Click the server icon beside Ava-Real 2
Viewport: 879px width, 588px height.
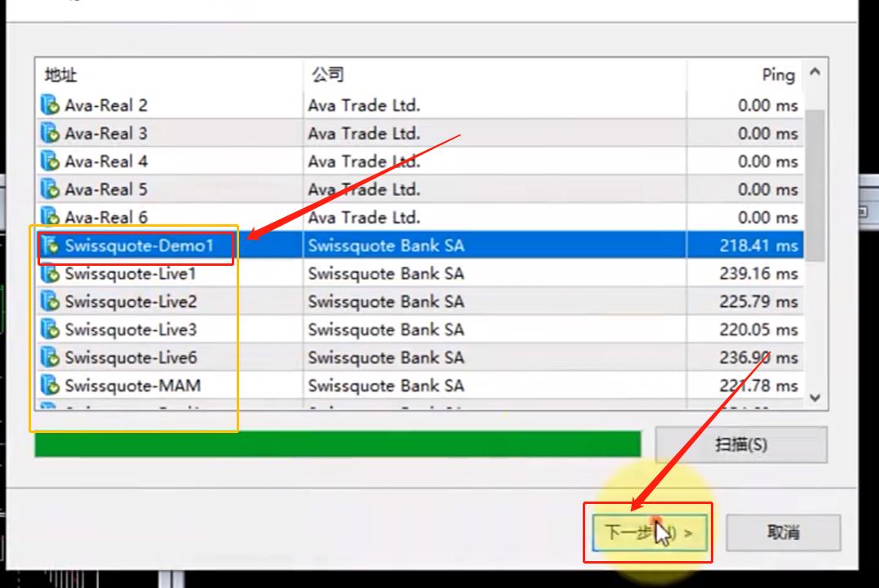pos(51,105)
